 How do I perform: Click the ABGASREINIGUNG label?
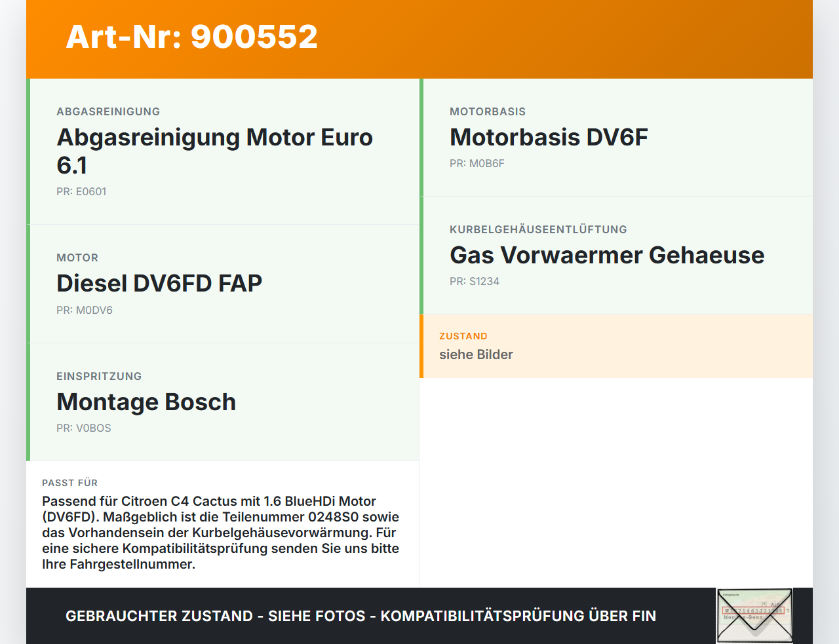(108, 111)
